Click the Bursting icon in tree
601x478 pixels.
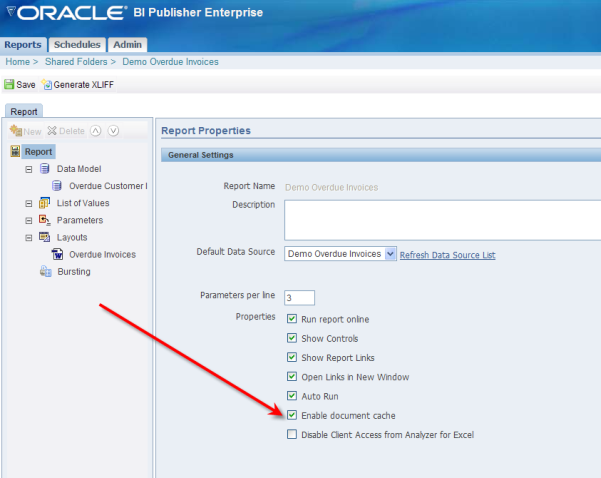(46, 271)
